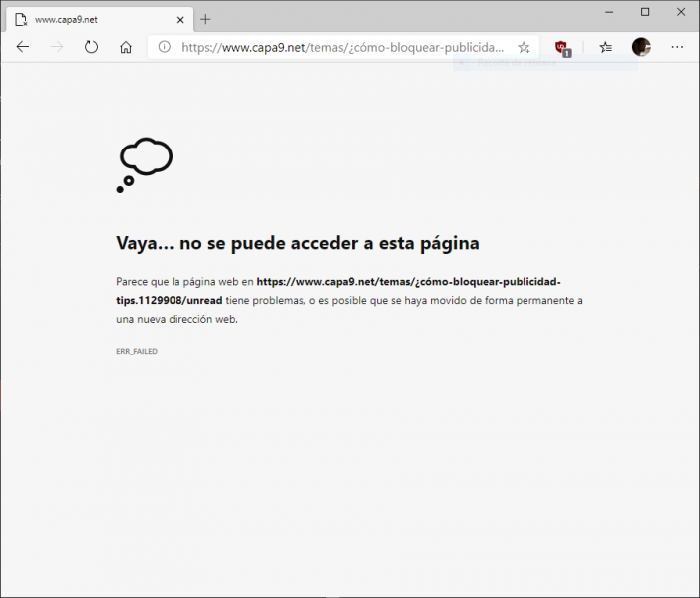This screenshot has width=700, height=598.
Task: View site information icon in address bar
Action: [165, 47]
